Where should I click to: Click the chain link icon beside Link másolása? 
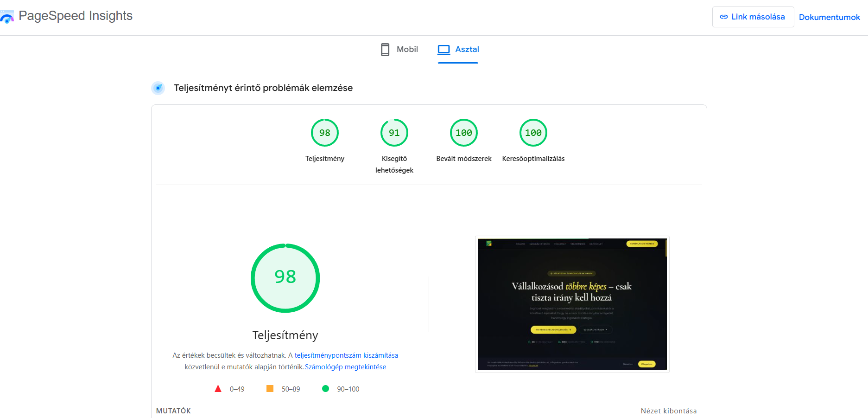point(723,17)
